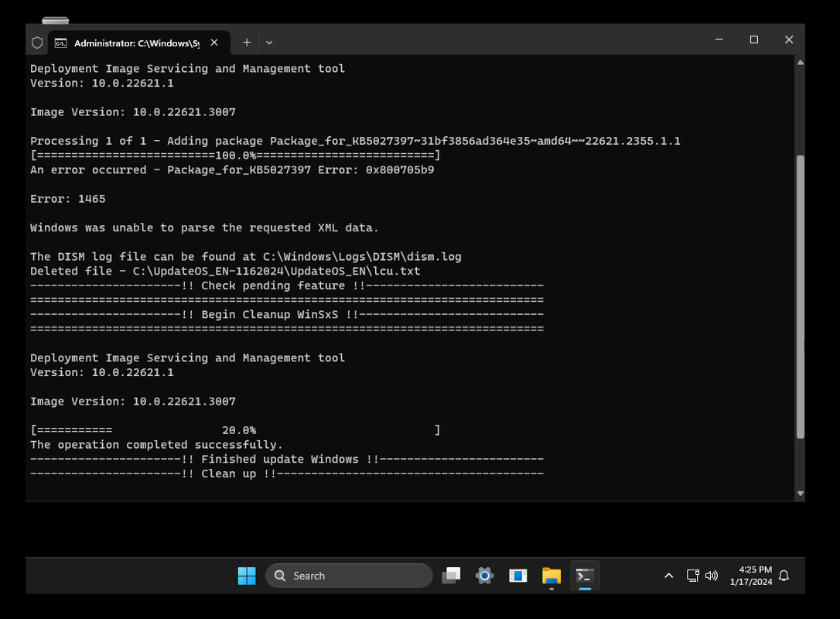
Task: Click the terminal scrollbar up arrow
Action: pos(801,63)
